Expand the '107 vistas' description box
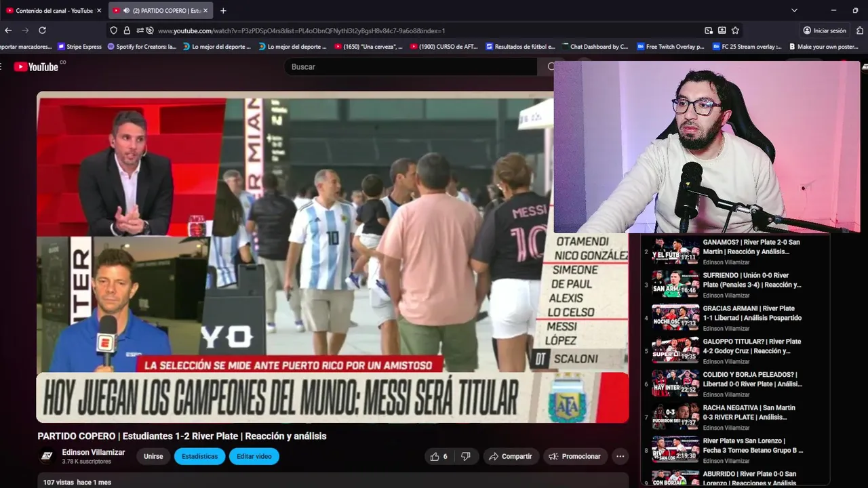This screenshot has height=488, width=868. pos(332,481)
